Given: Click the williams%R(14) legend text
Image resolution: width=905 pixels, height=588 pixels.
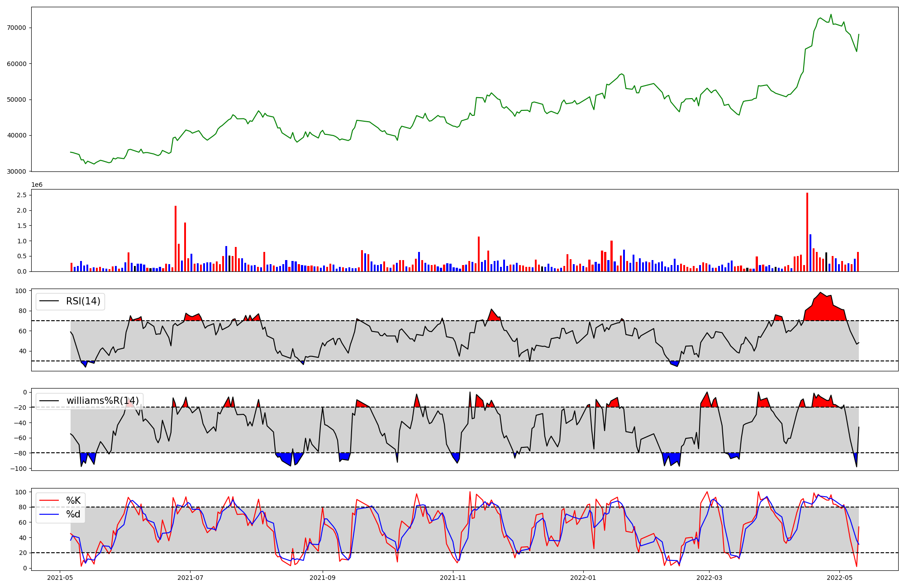Looking at the screenshot, I should [x=103, y=401].
